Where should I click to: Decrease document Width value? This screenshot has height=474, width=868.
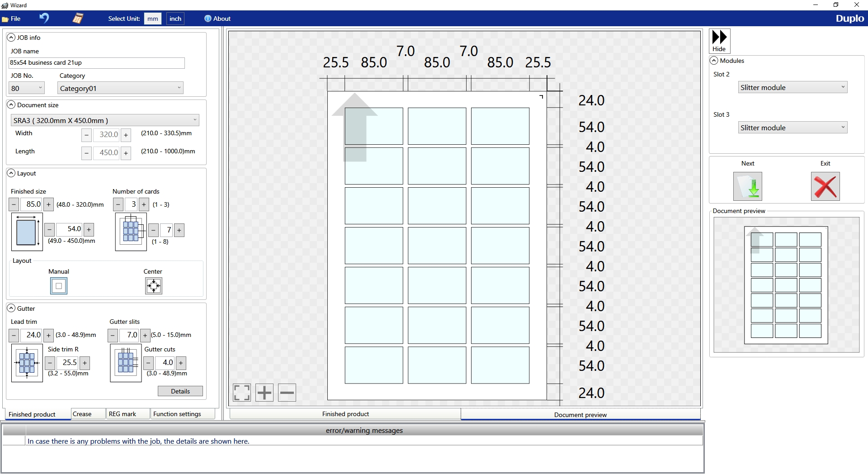click(x=87, y=135)
